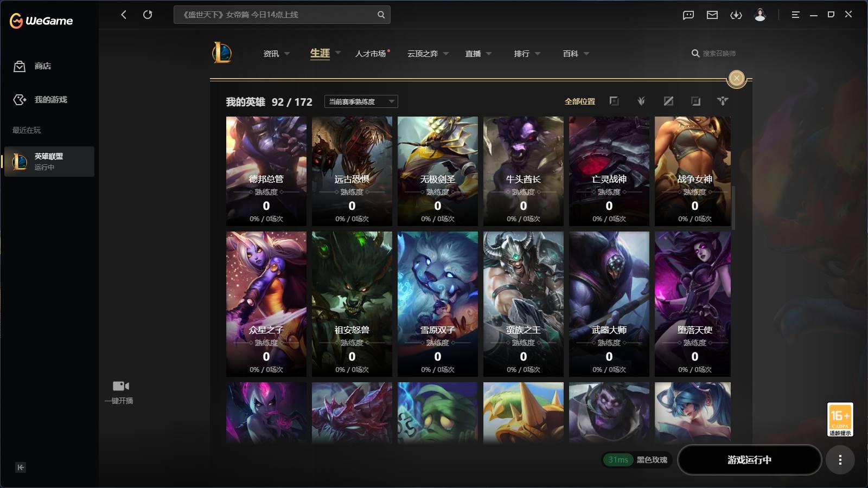868x488 pixels.
Task: Click the summoner search magnifier icon
Action: pyautogui.click(x=695, y=53)
